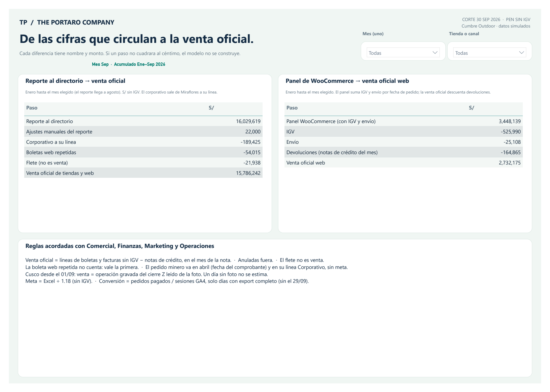Select 'Panel WooCommerce (con IGV y envío)' row
This screenshot has width=550, height=392.
(404, 121)
